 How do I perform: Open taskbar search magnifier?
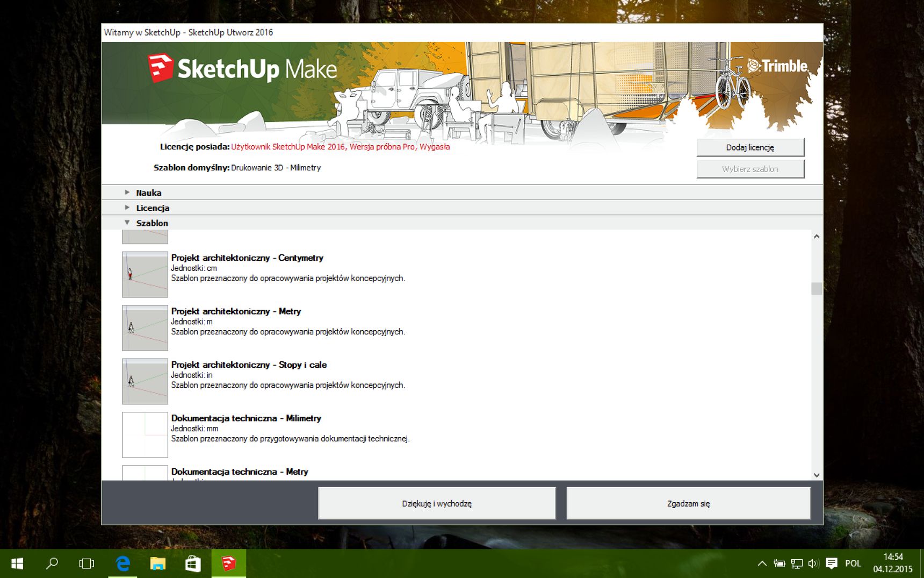click(x=52, y=563)
